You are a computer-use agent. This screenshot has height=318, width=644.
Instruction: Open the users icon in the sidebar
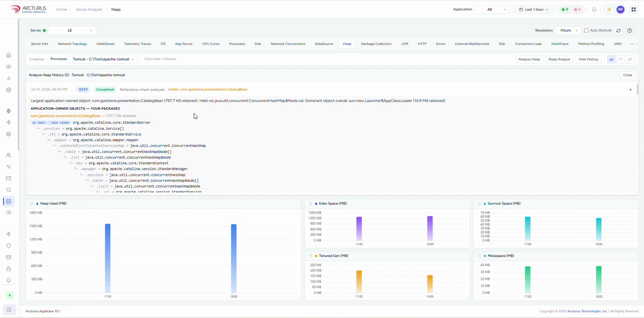point(9,155)
